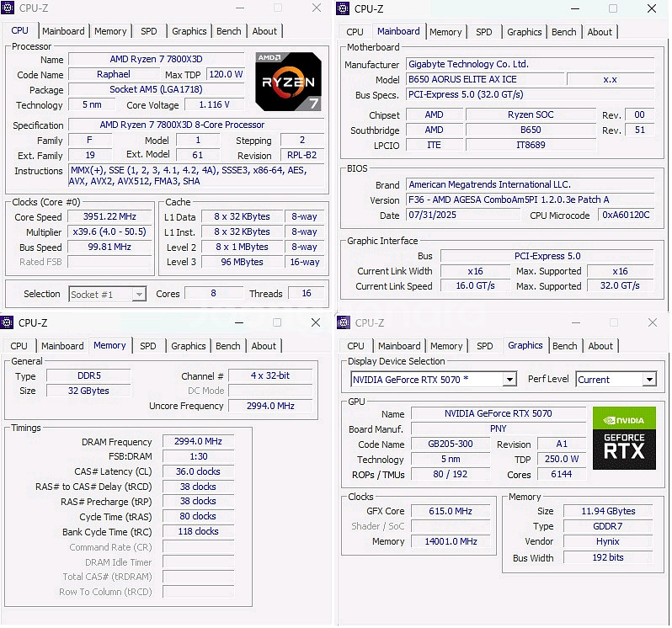The image size is (672, 628).
Task: Close the Graphics tab window
Action: pos(653,322)
